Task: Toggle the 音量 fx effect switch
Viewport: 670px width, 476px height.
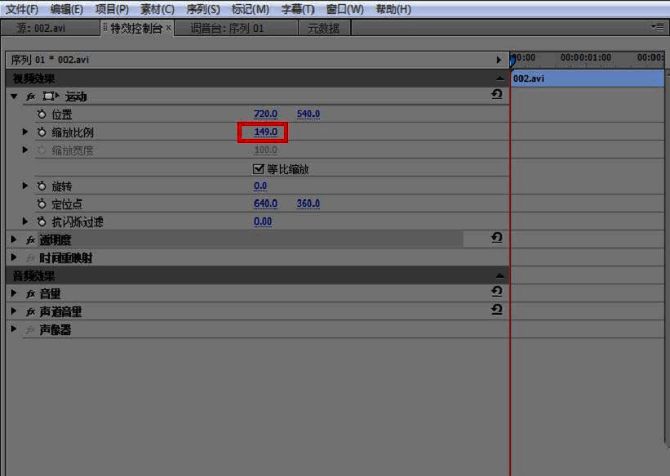Action: click(x=30, y=294)
